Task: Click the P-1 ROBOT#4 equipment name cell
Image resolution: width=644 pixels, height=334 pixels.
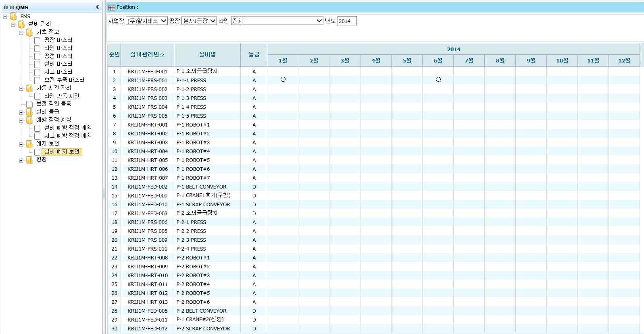Action: [x=207, y=151]
